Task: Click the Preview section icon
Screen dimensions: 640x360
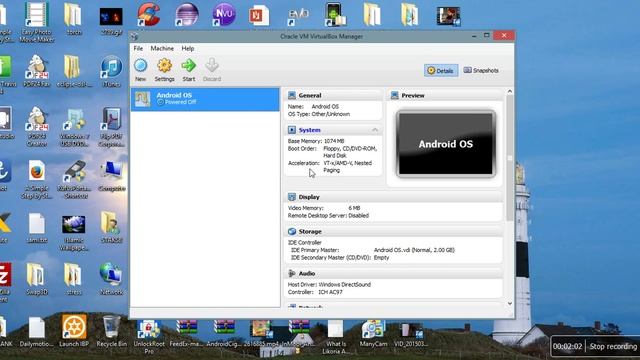Action: coord(395,96)
